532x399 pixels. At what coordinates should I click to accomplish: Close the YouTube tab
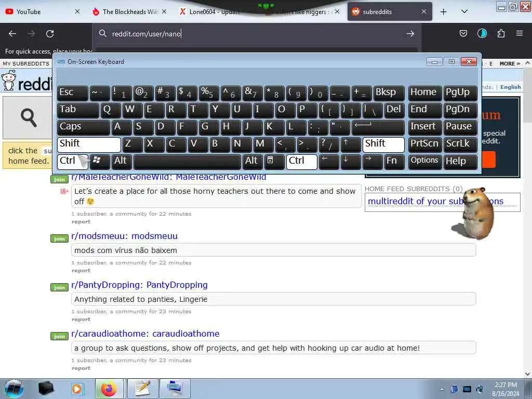(x=77, y=11)
